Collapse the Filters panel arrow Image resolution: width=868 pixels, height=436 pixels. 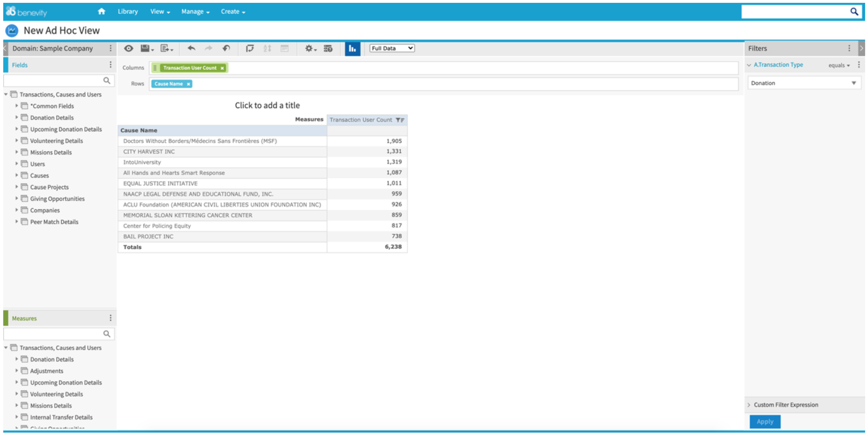(862, 48)
